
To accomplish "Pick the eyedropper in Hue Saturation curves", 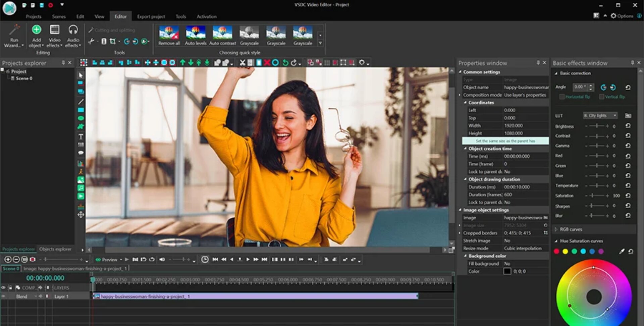I will pyautogui.click(x=622, y=252).
